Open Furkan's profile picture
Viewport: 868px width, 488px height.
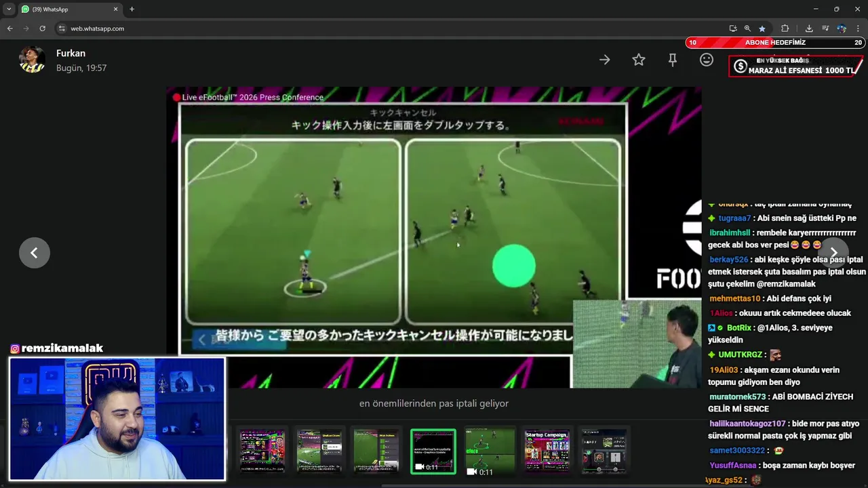click(x=32, y=60)
